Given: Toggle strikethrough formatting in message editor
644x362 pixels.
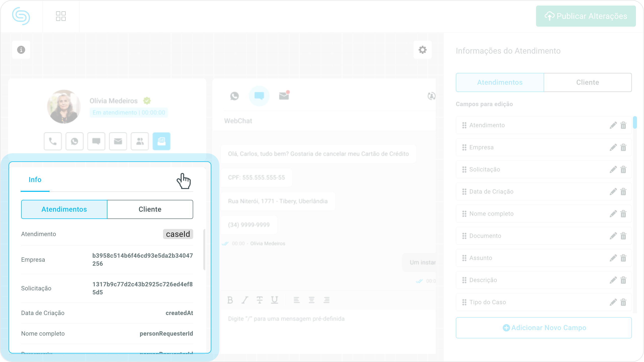Looking at the screenshot, I should (260, 300).
